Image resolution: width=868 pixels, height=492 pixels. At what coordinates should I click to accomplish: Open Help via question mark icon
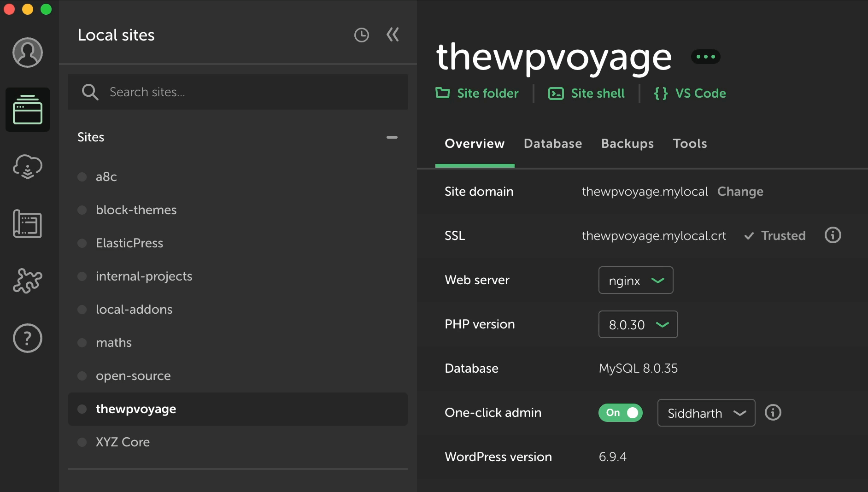tap(27, 338)
